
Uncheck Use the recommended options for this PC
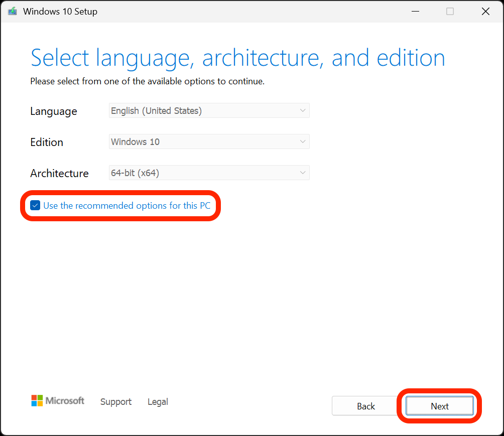(35, 205)
